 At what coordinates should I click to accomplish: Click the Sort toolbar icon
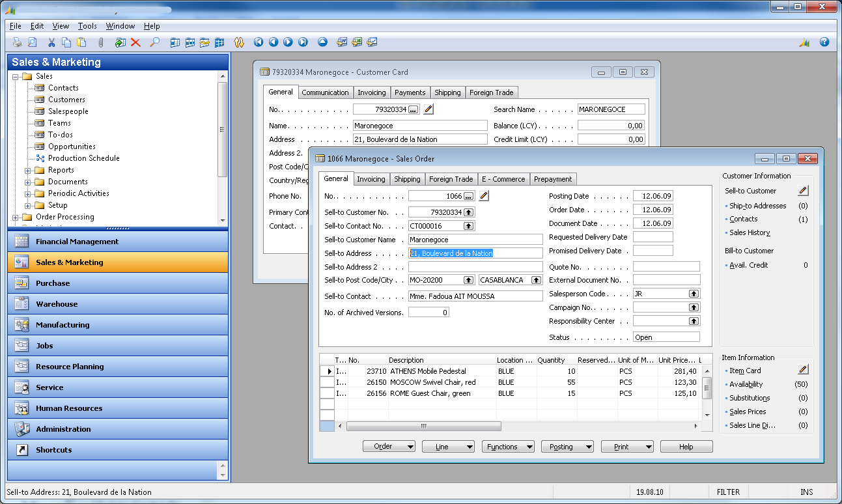pos(239,42)
